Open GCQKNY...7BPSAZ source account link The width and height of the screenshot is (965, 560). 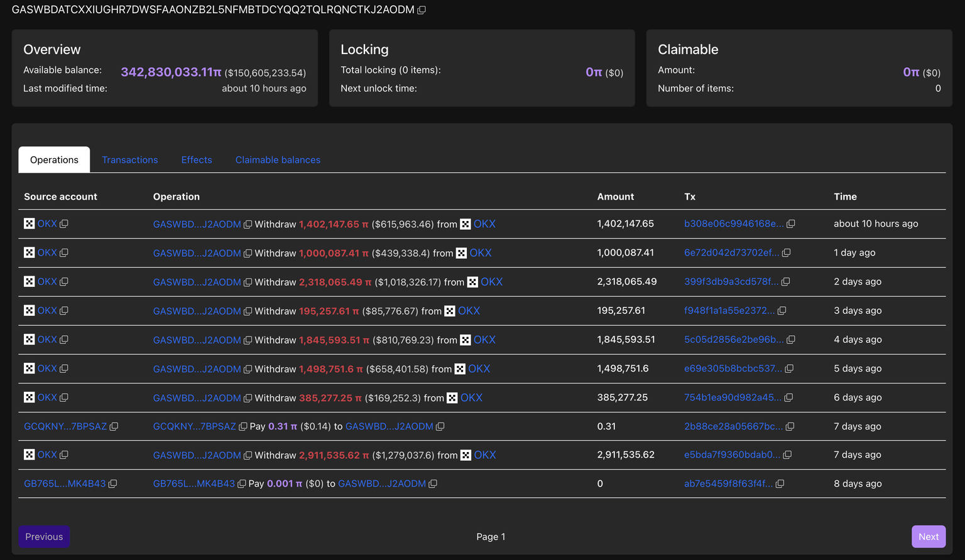65,426
